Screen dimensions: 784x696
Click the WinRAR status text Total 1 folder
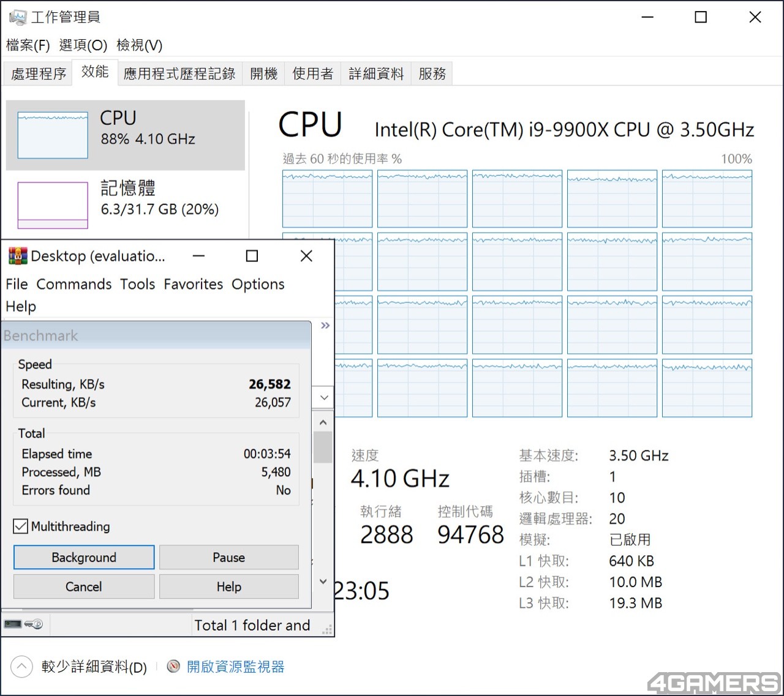pyautogui.click(x=252, y=625)
